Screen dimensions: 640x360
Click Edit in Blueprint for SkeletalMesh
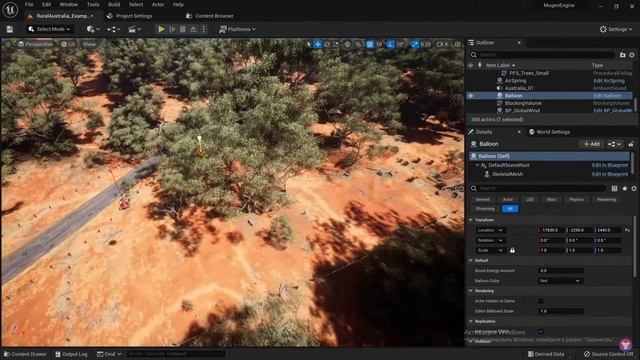(610, 174)
